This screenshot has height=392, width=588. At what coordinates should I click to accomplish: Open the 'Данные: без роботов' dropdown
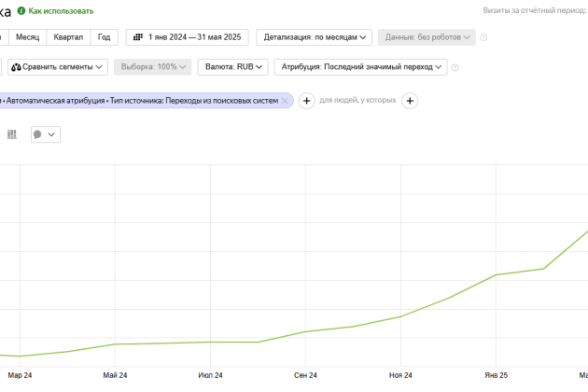click(x=427, y=37)
